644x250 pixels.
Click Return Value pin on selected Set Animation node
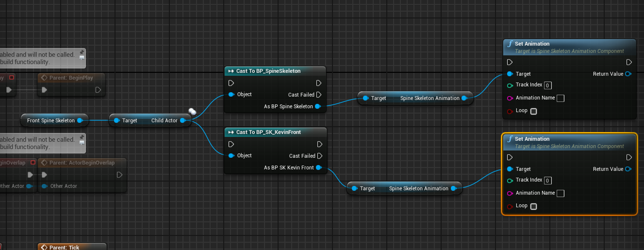pos(628,169)
